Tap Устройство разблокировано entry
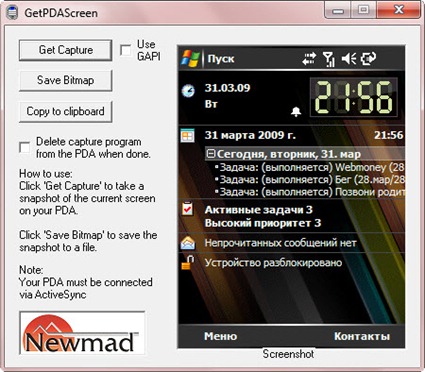The image size is (425, 372). [x=273, y=263]
